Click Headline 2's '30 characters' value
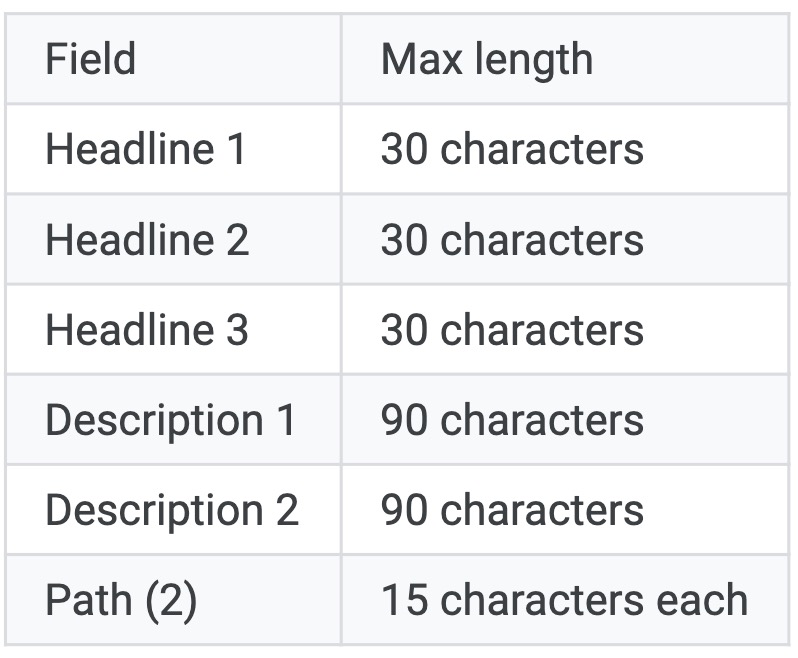798x658 pixels. (512, 240)
